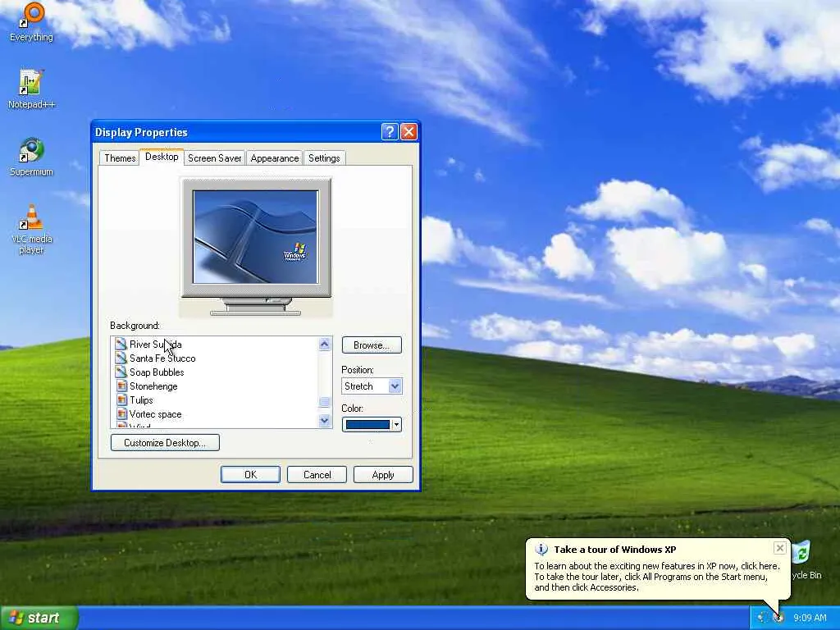Confirm with the OK button

250,475
